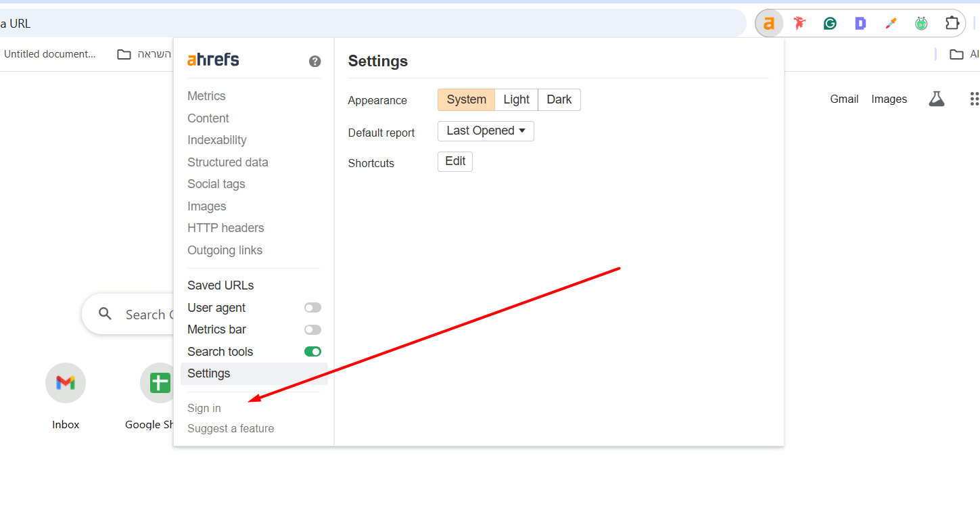Viewport: 980px width, 506px height.
Task: Open the Suggest a feature link
Action: click(x=231, y=429)
